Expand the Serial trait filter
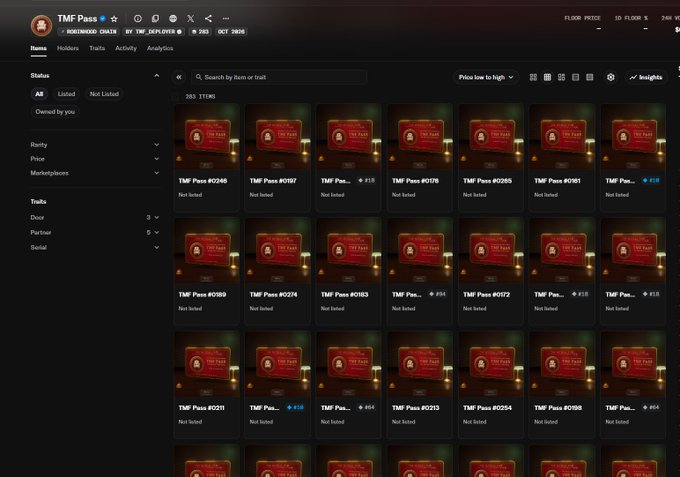This screenshot has width=680, height=477. (95, 247)
